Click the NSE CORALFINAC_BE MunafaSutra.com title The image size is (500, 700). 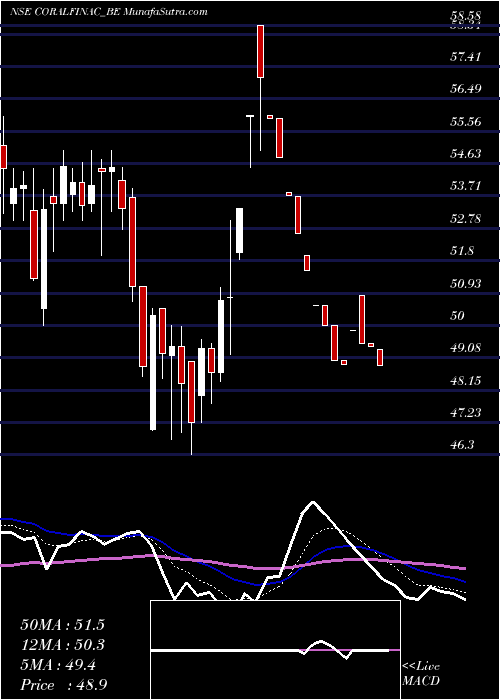click(x=108, y=12)
